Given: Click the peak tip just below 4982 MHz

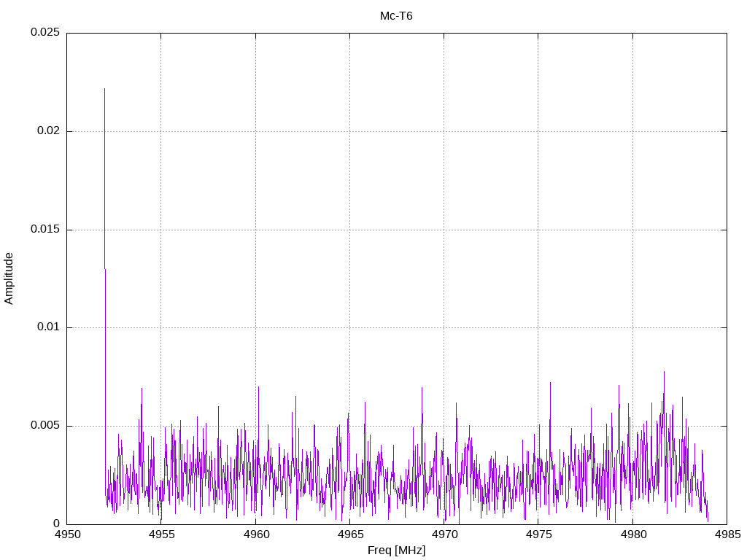Looking at the screenshot, I should pyautogui.click(x=664, y=372).
